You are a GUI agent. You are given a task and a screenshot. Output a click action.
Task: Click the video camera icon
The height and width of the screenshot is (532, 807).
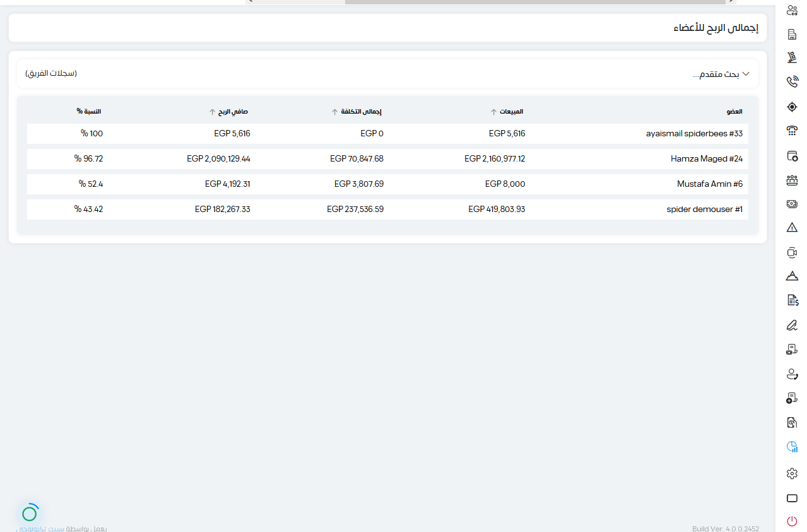[x=792, y=252]
